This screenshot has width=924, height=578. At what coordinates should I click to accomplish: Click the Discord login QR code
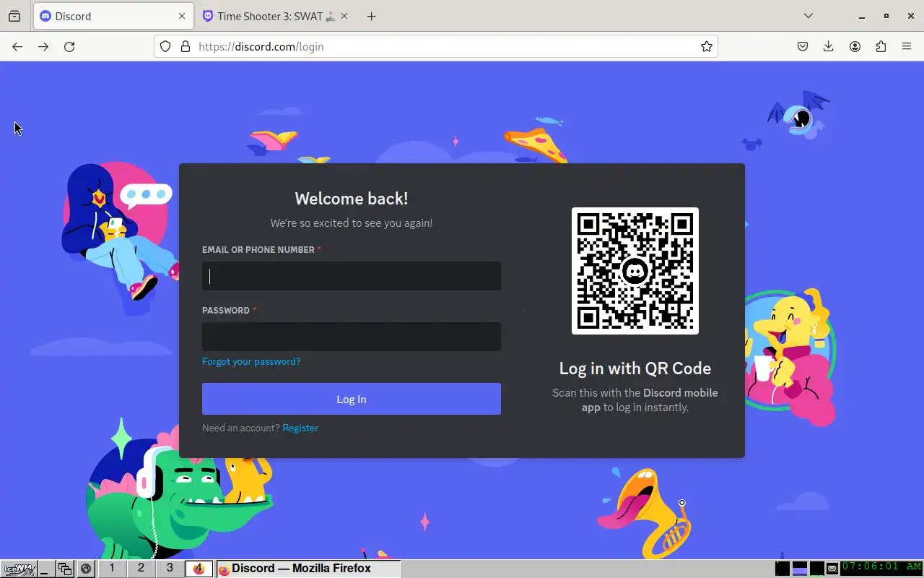[x=635, y=271]
